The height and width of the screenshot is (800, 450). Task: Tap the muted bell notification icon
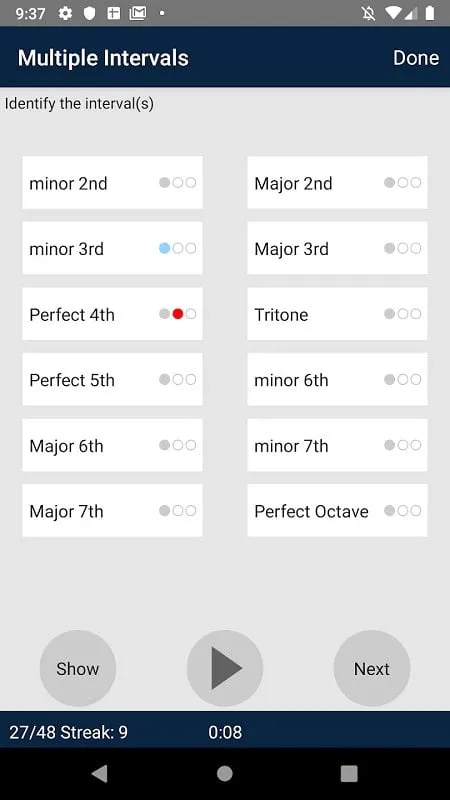(x=368, y=13)
